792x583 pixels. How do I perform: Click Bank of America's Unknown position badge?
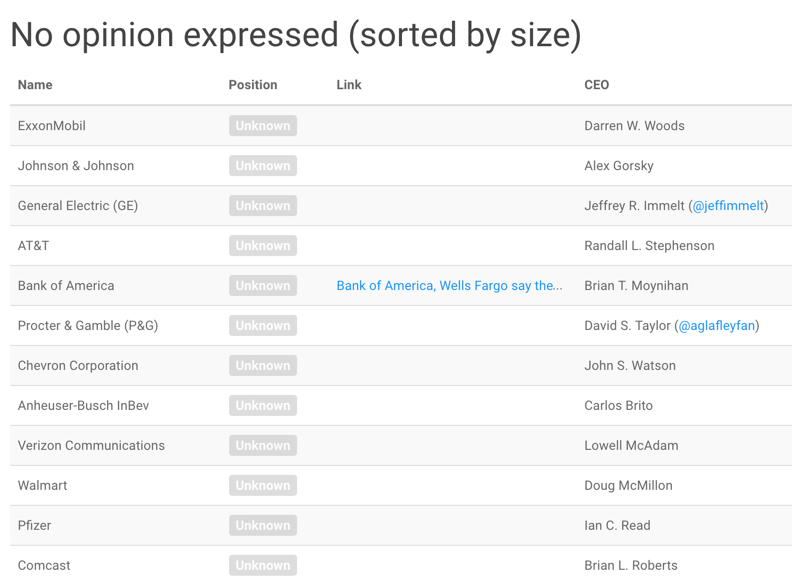click(x=263, y=286)
